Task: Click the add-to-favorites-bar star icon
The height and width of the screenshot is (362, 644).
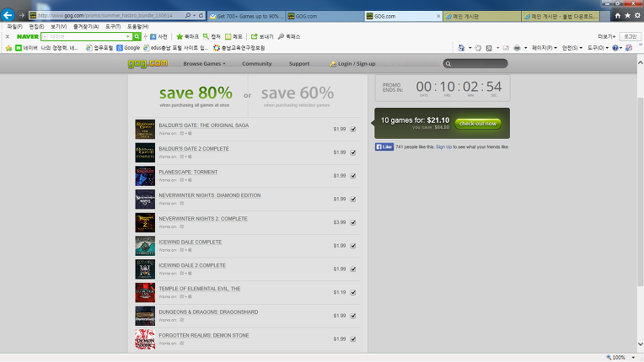Action: tap(8, 48)
